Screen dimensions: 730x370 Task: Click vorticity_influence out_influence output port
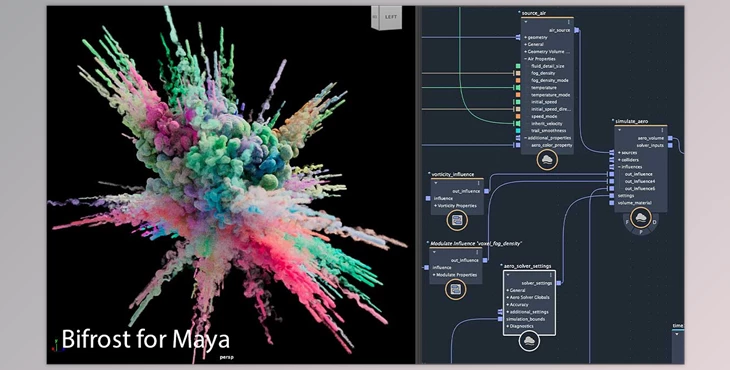[x=486, y=191]
